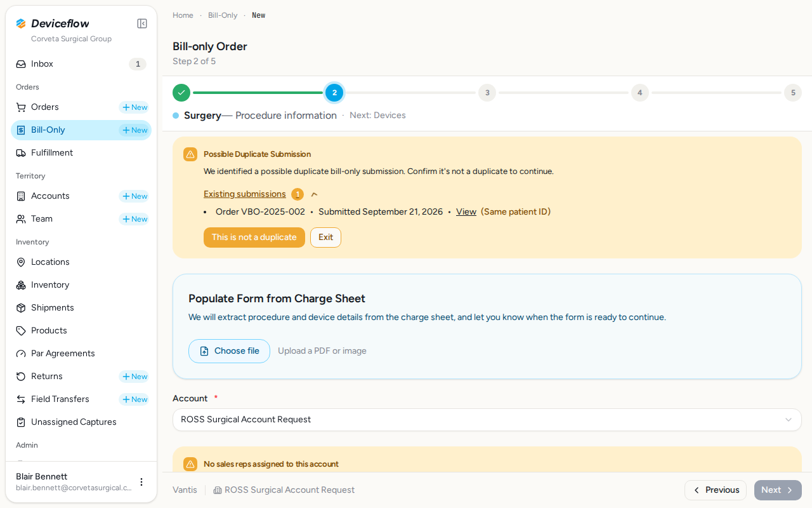Go to Home breadcrumb
Image resolution: width=812 pixels, height=508 pixels.
183,15
